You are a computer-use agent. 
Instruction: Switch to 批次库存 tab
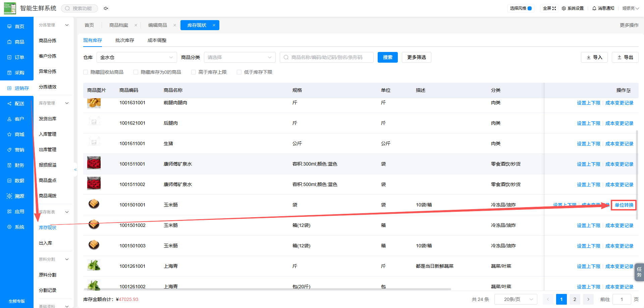click(125, 40)
